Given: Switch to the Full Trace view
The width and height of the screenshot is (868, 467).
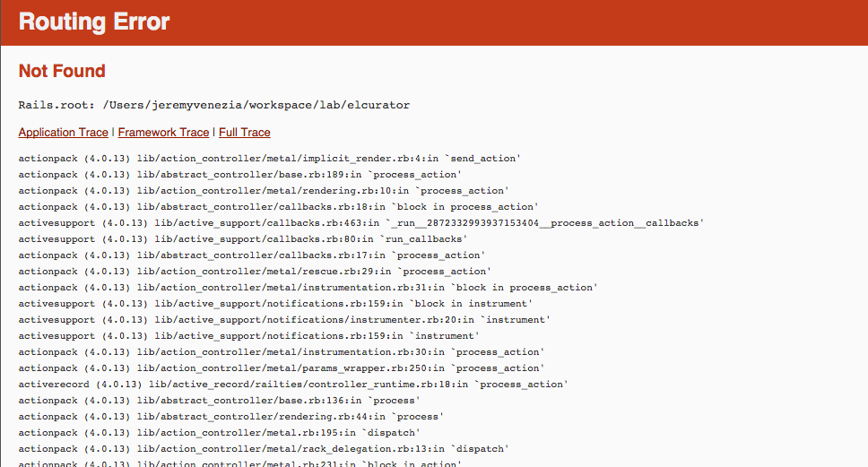Looking at the screenshot, I should [x=244, y=133].
